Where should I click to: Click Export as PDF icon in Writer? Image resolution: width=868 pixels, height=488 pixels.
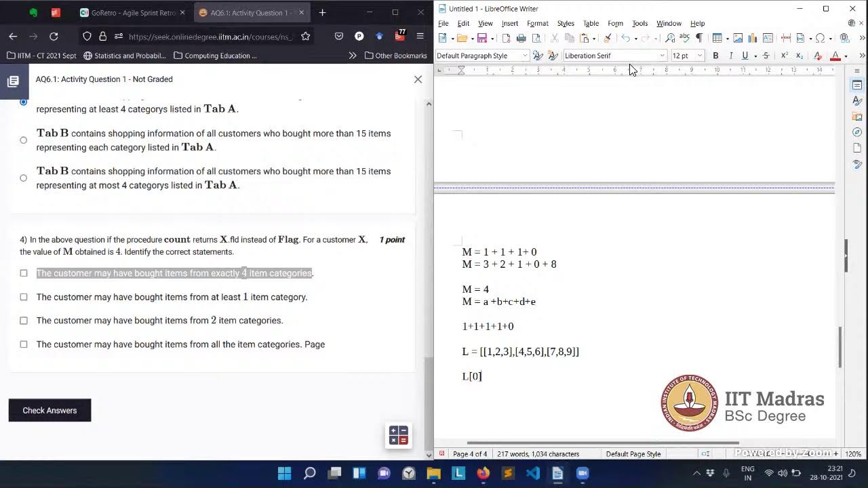[x=506, y=38]
